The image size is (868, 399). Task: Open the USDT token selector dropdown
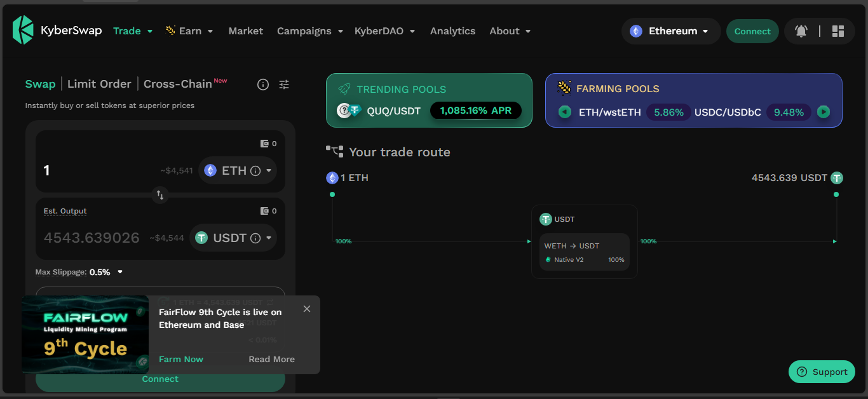pyautogui.click(x=269, y=238)
